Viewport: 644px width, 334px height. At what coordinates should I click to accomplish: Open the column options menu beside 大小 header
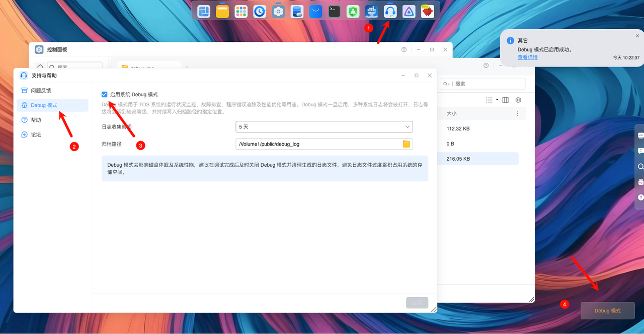point(517,114)
